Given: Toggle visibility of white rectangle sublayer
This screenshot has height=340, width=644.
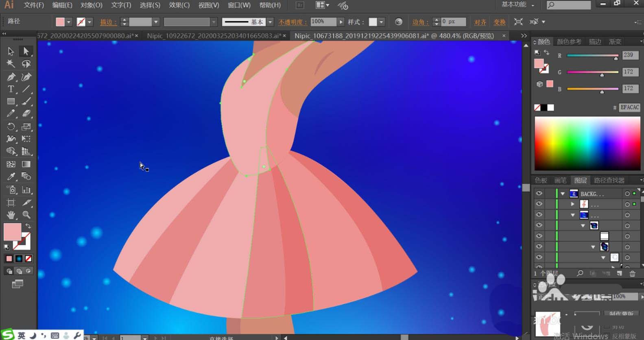Looking at the screenshot, I should click(x=539, y=236).
